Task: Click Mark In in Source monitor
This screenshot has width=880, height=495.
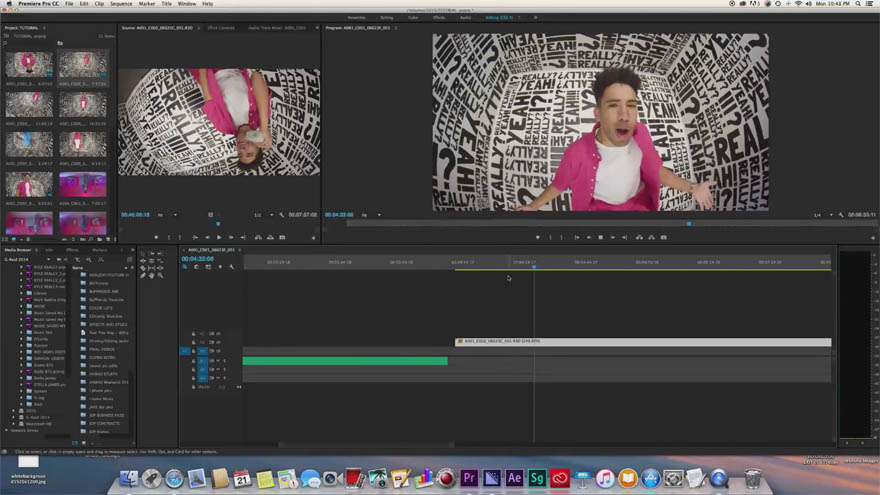Action: (168, 237)
